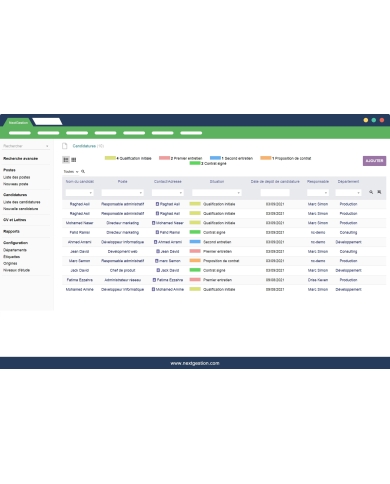
Task: Expand the Toutes filter dropdown
Action: (x=71, y=172)
